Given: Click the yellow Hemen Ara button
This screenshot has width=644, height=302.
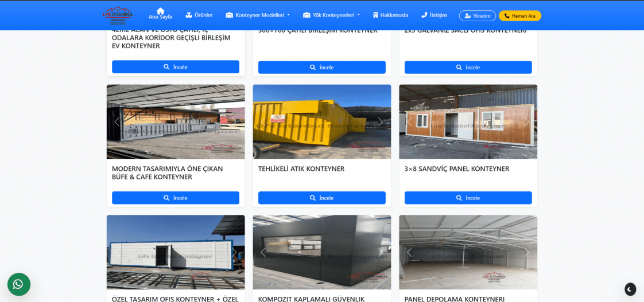Looking at the screenshot, I should [520, 15].
